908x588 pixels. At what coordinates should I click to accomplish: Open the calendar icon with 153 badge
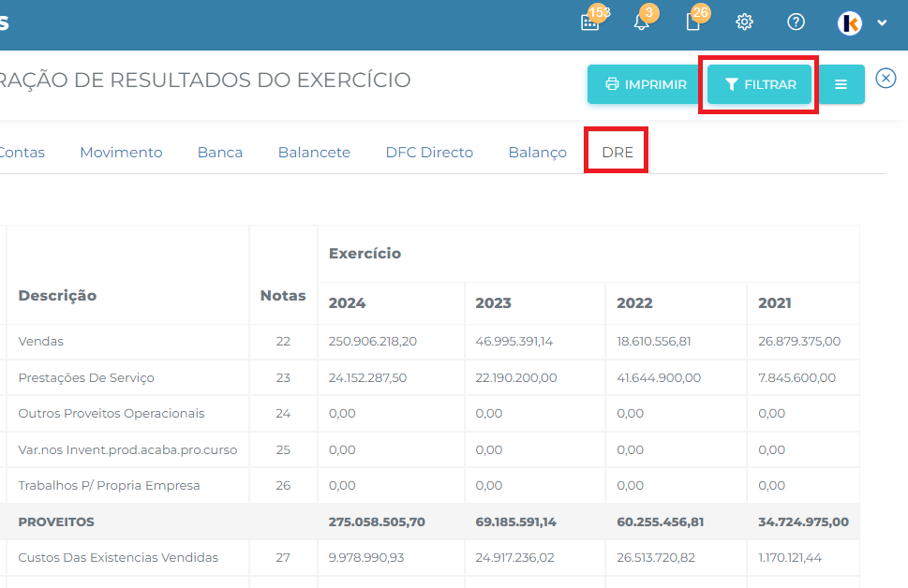pos(589,22)
